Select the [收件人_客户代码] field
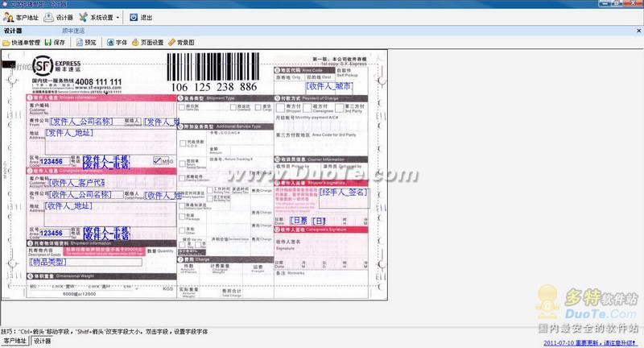Viewport: 644px width, 348px height. click(76, 182)
